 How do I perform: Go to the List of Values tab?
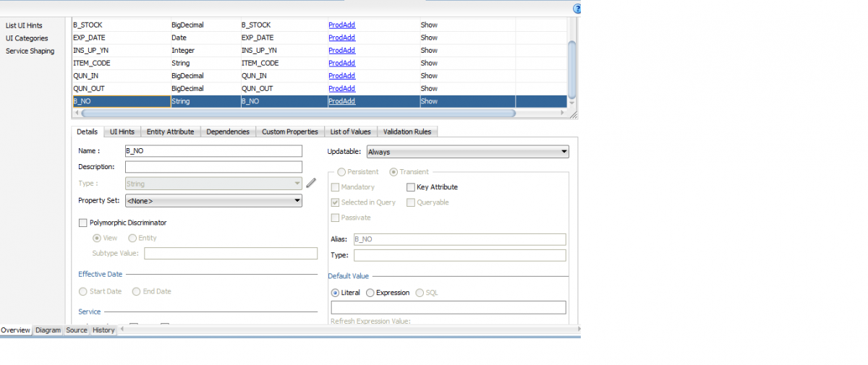[x=350, y=132]
